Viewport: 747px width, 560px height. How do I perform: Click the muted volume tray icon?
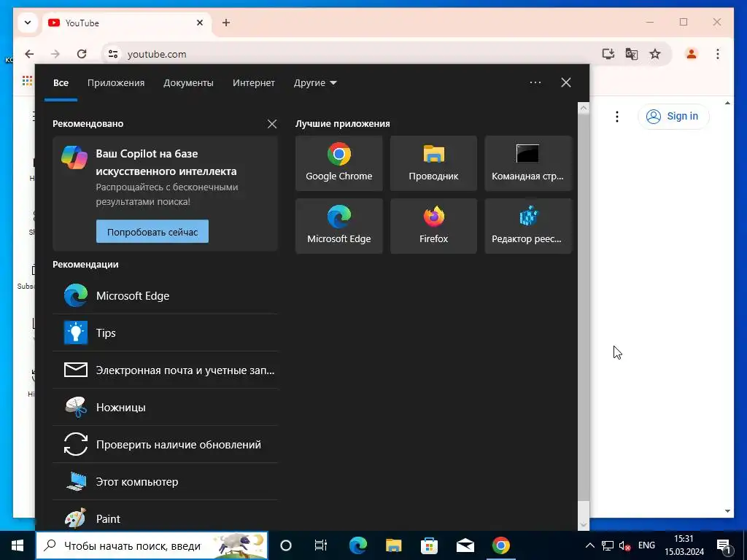pyautogui.click(x=624, y=545)
